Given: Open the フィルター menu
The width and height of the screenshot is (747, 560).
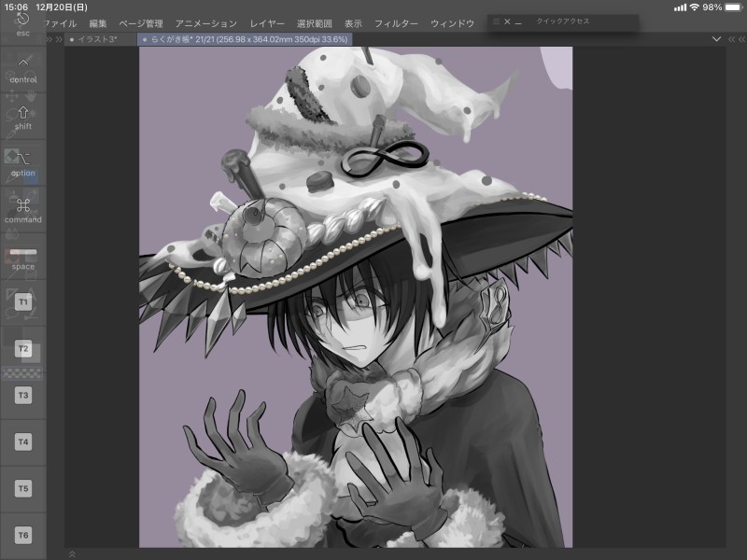Looking at the screenshot, I should tap(396, 23).
